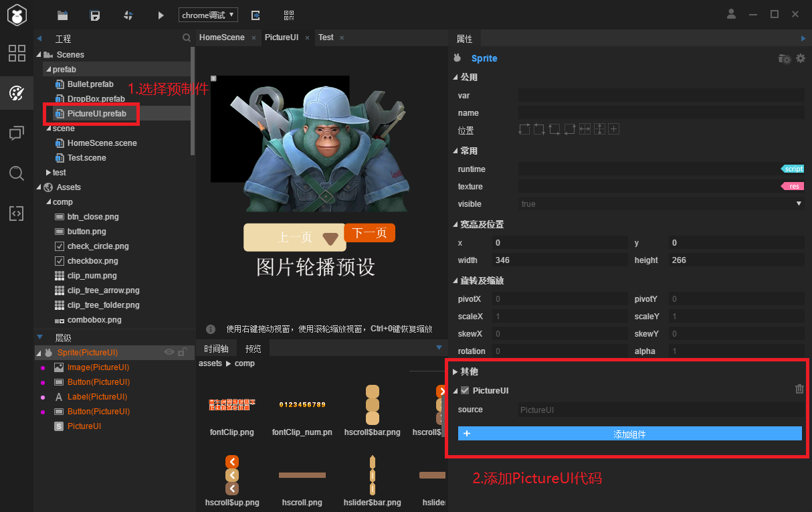812x512 pixels.
Task: Click the info icon below canvas
Action: (211, 329)
